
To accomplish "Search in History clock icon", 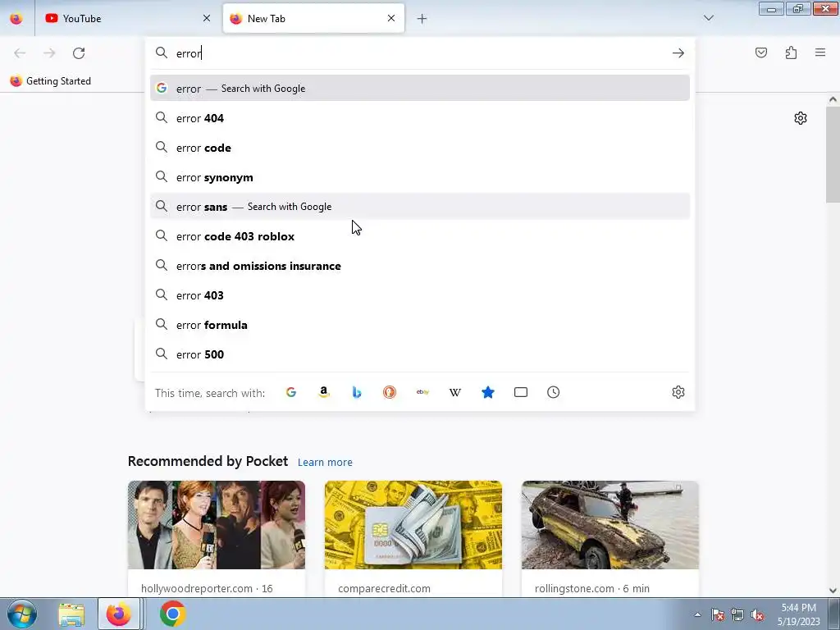I will (554, 392).
